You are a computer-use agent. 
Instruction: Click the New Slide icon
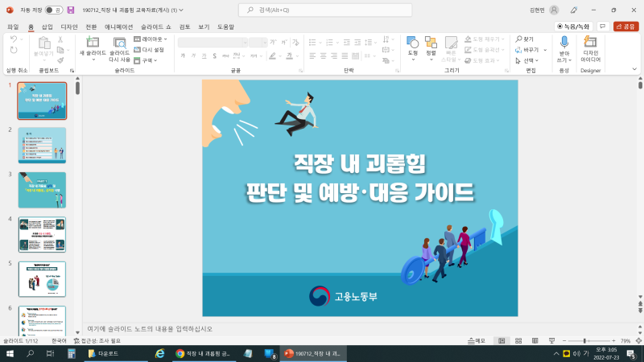click(x=93, y=42)
